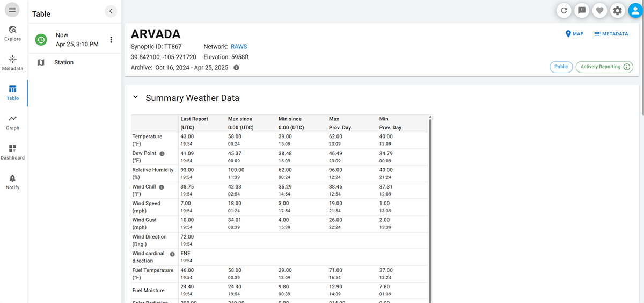
Task: Click the heart favorites icon
Action: click(599, 10)
